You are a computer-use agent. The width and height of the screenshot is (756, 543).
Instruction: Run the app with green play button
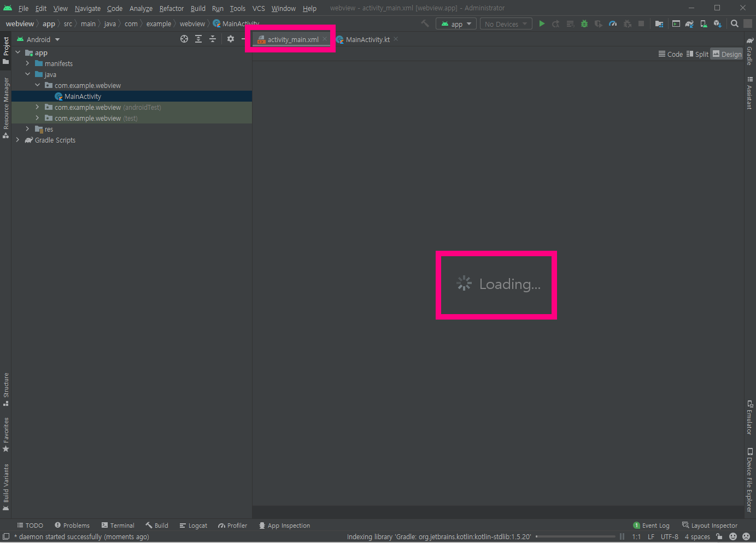(542, 23)
